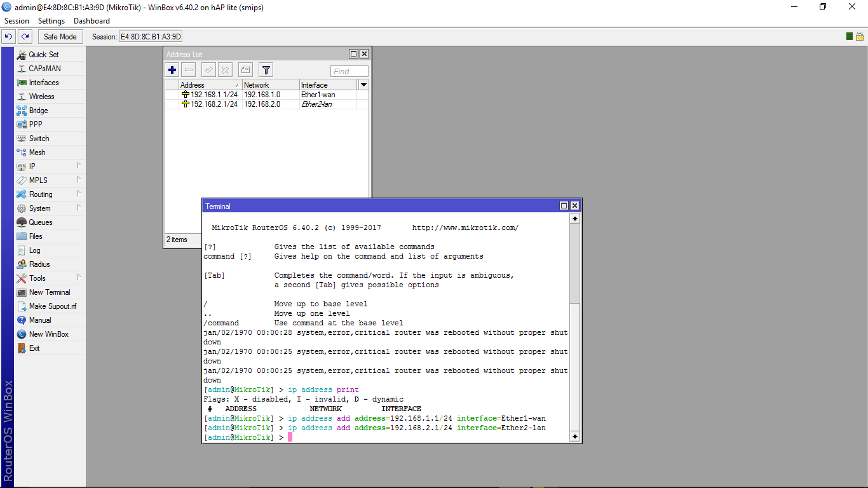
Task: Open Radius from sidebar
Action: [50, 264]
